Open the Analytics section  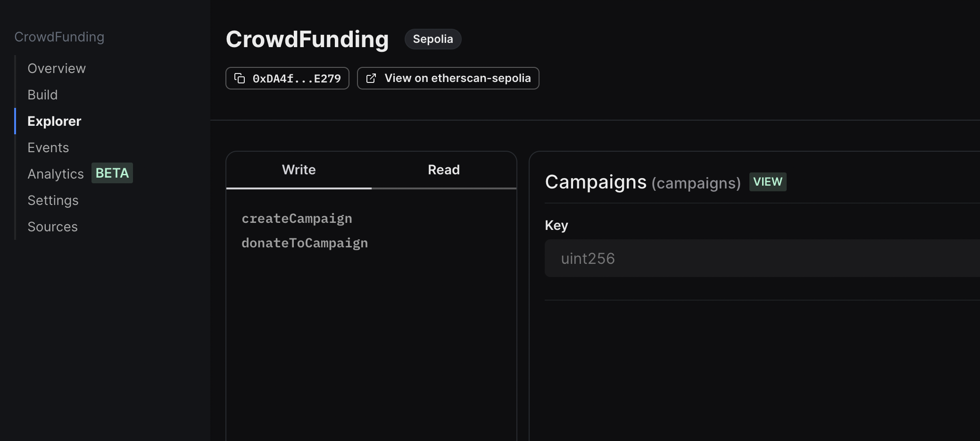pos(56,173)
